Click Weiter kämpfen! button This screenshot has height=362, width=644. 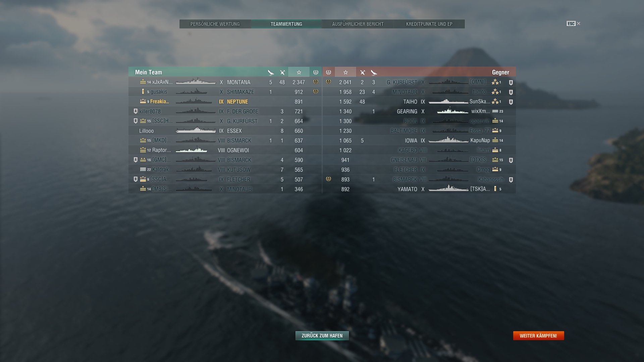538,336
